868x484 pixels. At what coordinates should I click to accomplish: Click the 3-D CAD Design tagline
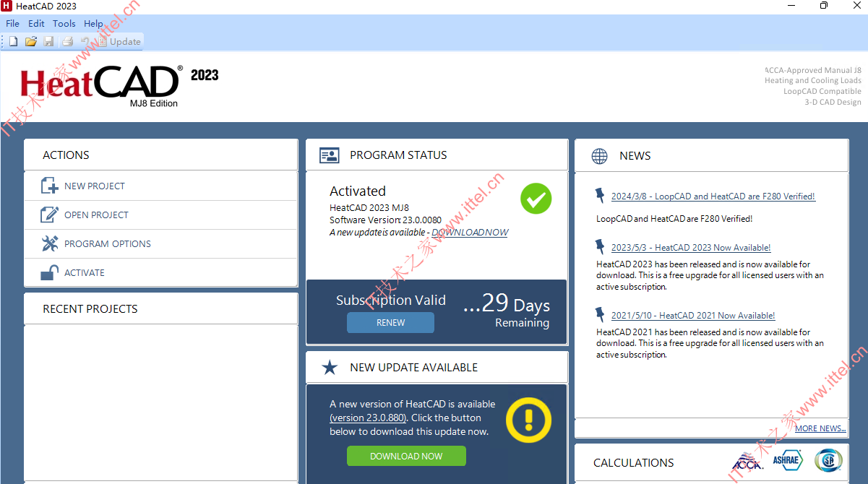(833, 103)
